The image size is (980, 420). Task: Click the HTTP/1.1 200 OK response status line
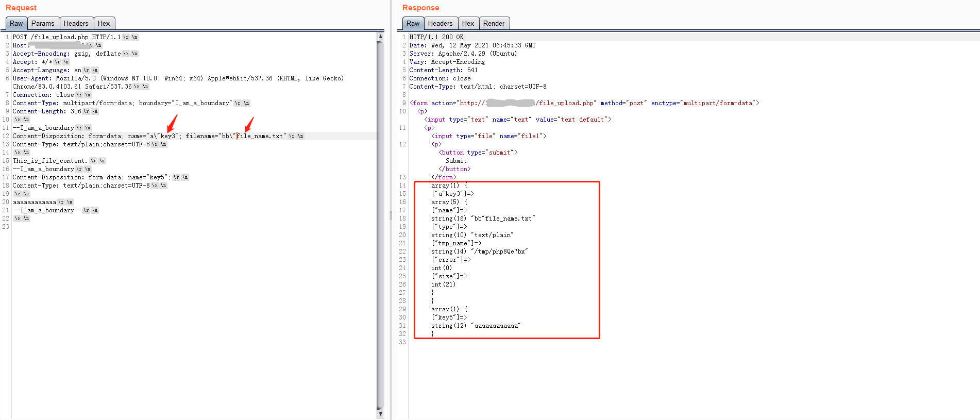436,37
